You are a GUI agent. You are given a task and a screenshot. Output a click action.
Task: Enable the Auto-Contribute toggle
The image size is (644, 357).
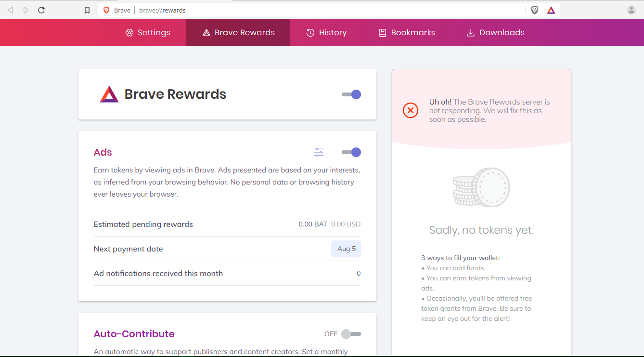[351, 334]
